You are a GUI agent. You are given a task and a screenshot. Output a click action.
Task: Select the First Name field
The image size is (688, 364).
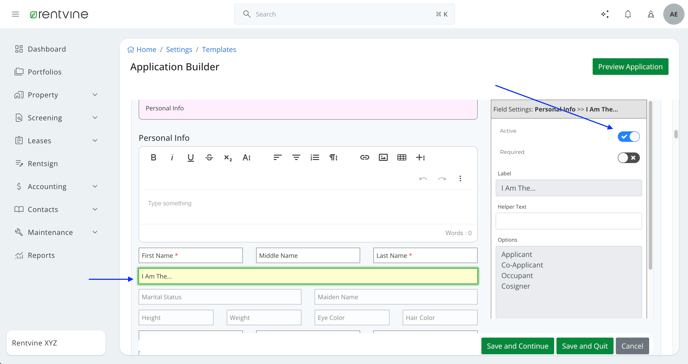[x=190, y=255]
